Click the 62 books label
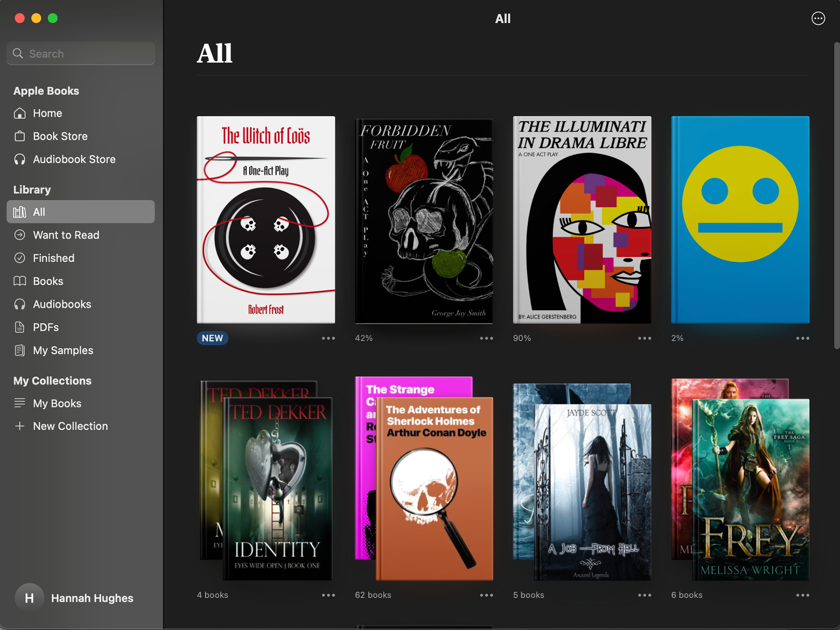 [x=373, y=595]
